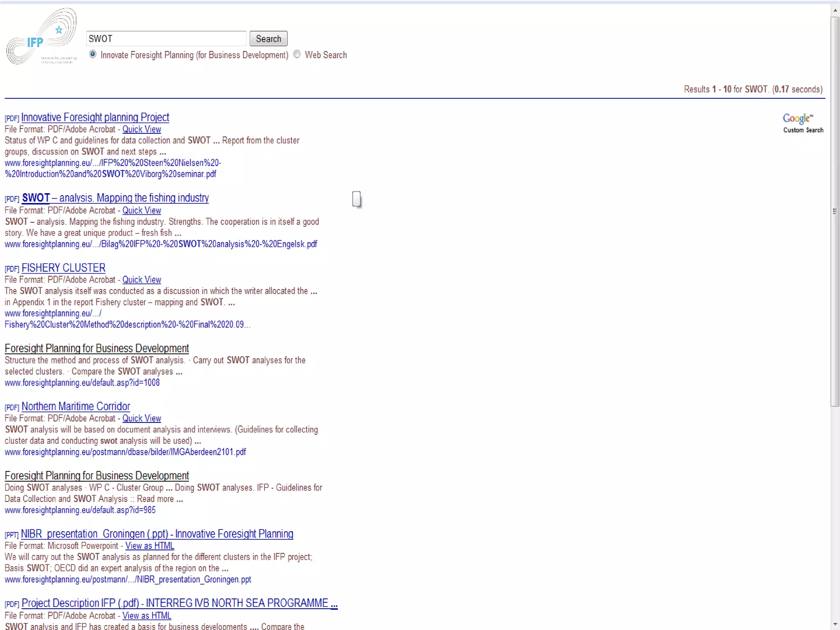Open FISHERY CLUSTER PDF result
The width and height of the screenshot is (840, 630).
pos(63,268)
